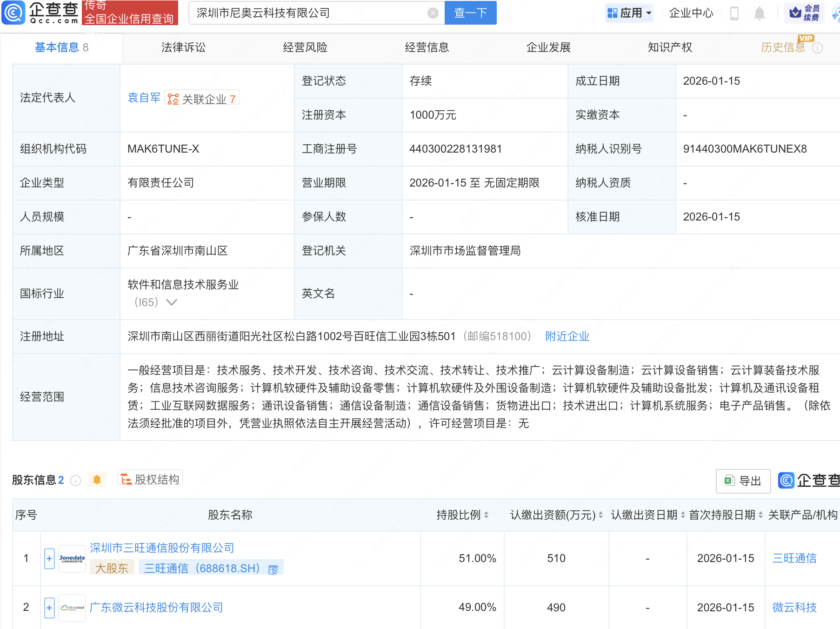Expand the 广东微云科技 shareholder row
Viewport: 840px width, 629px height.
[x=49, y=608]
